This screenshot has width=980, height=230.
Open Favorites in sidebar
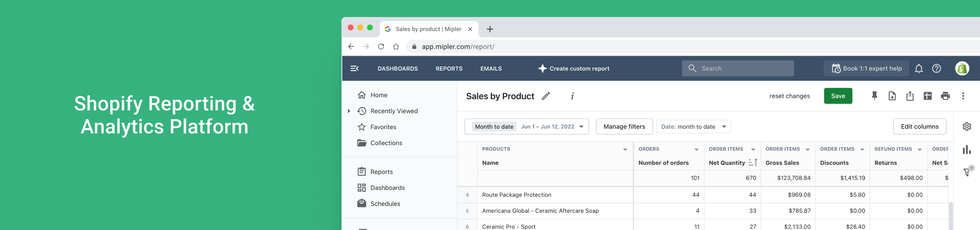(383, 127)
